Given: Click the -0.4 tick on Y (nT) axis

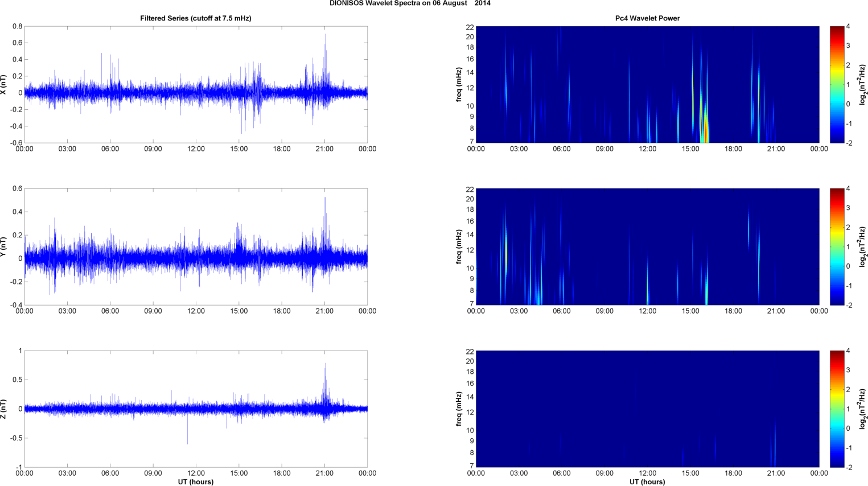Looking at the screenshot, I should click(16, 305).
